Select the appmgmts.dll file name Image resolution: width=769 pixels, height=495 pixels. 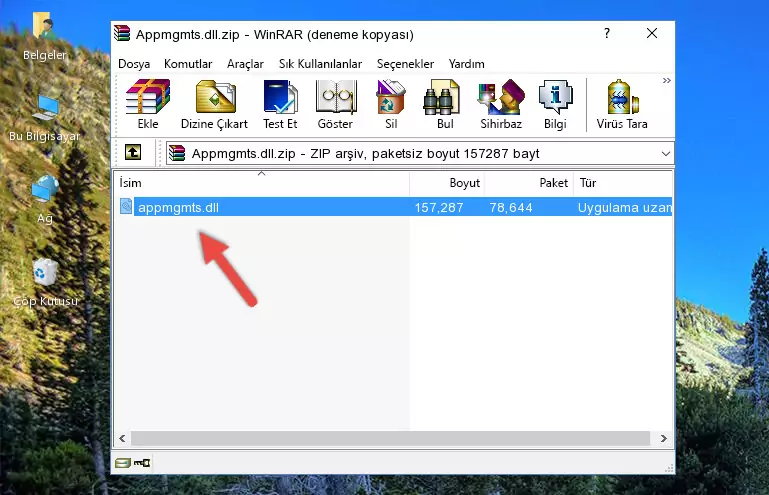[x=178, y=208]
